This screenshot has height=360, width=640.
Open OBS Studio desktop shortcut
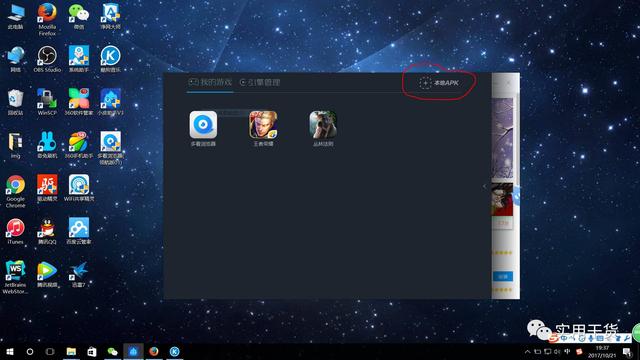[x=47, y=59]
